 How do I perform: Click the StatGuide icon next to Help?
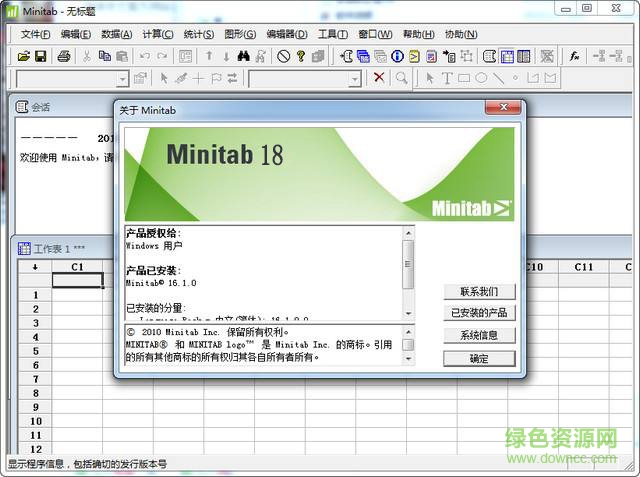click(318, 56)
